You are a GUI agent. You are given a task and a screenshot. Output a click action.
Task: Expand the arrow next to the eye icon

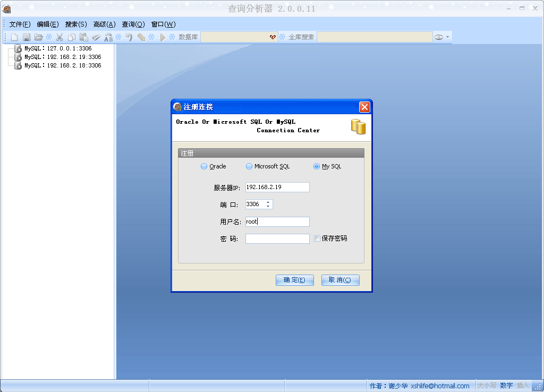click(447, 37)
